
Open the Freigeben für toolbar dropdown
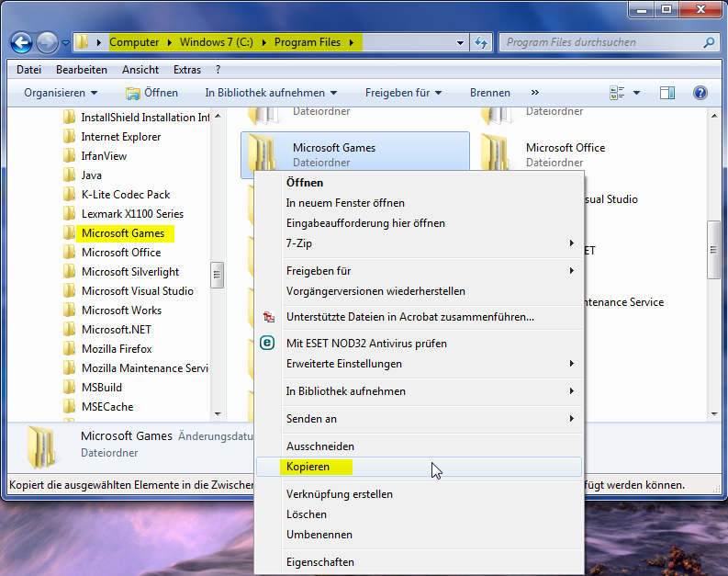[403, 93]
